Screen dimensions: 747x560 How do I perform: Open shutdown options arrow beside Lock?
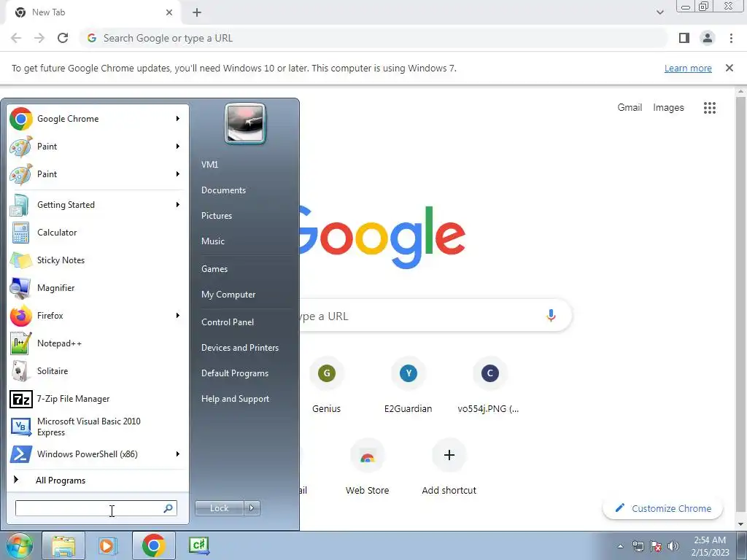[x=252, y=508]
